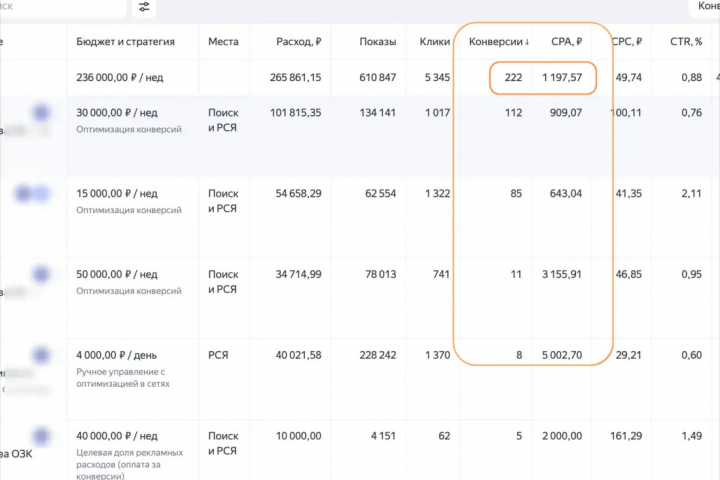Select total CTR value 0,88
Screen dimensions: 720x480
692,78
